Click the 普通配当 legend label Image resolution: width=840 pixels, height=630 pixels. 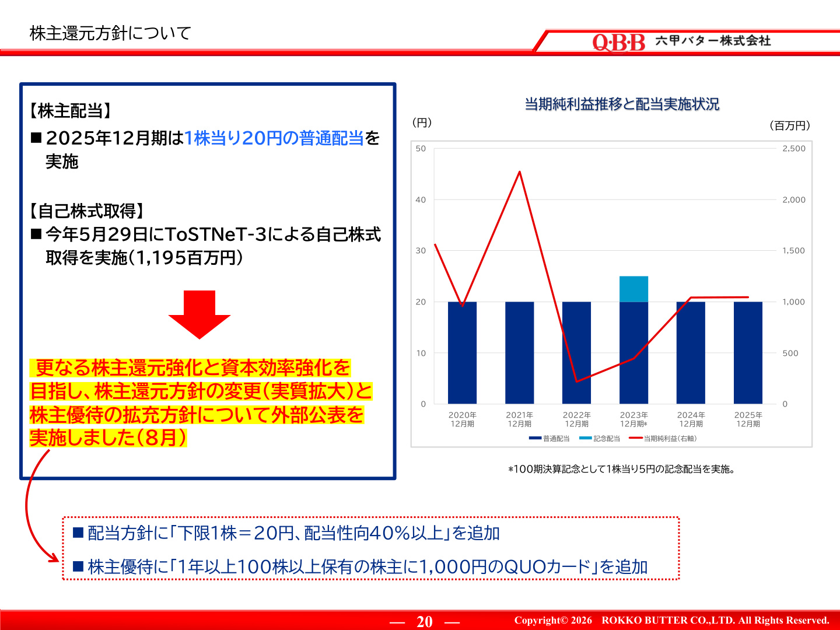pos(556,439)
